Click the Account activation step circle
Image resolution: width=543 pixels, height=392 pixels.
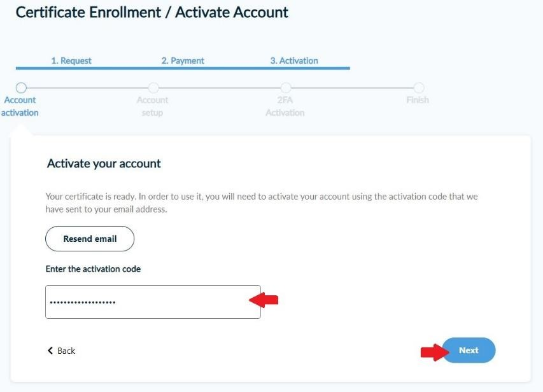coord(21,88)
